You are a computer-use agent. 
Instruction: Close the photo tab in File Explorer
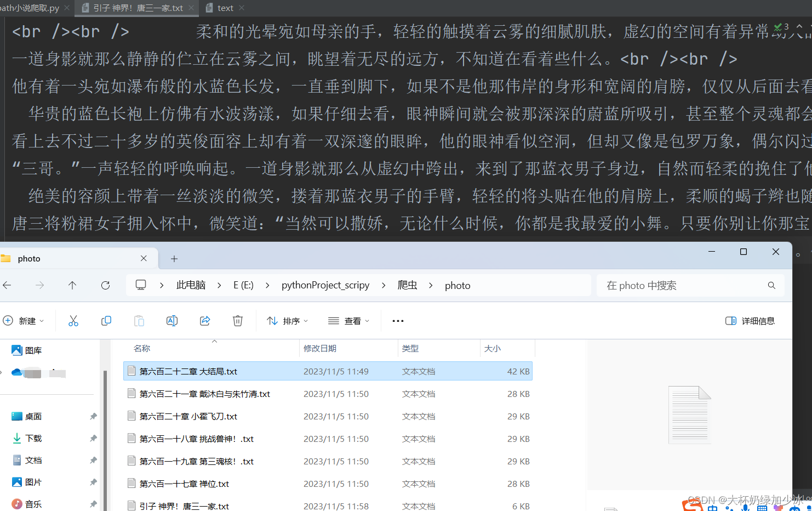144,258
